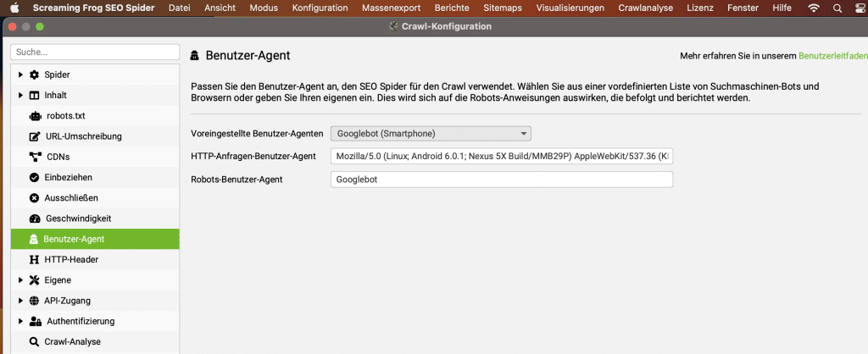Click the Inhalt panel icon
Screen dimensions: 868x354
pos(34,95)
